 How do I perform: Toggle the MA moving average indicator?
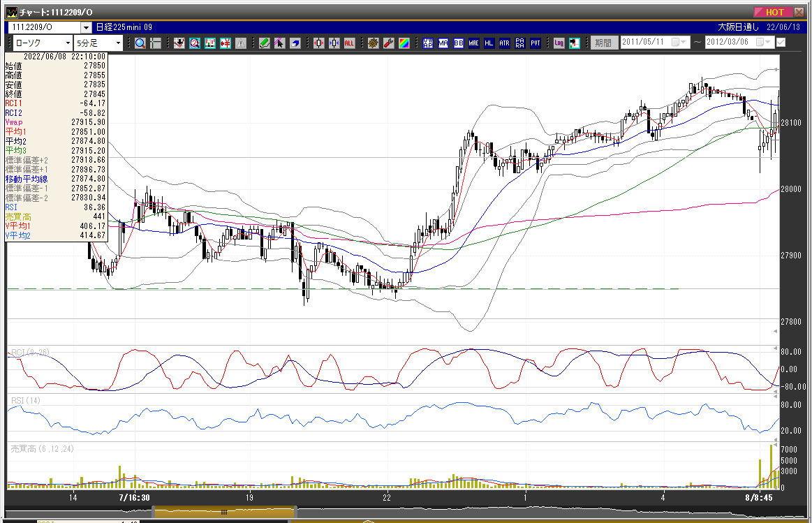(x=443, y=43)
